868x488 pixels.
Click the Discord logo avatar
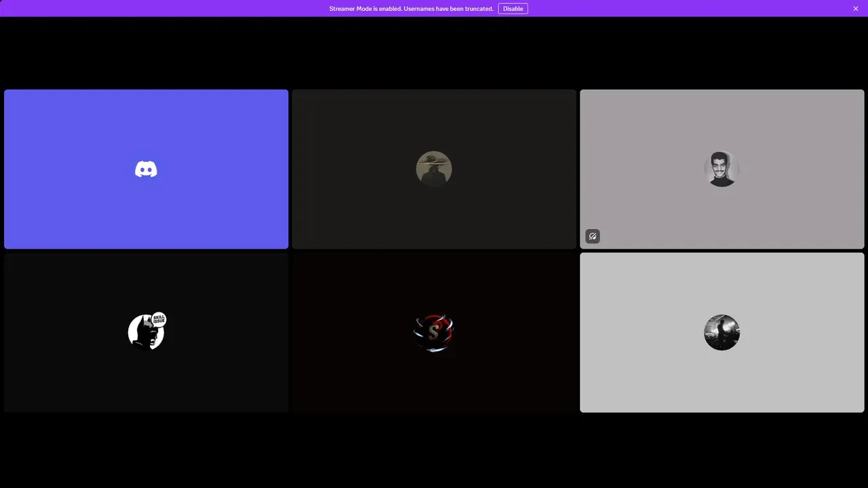coord(146,169)
